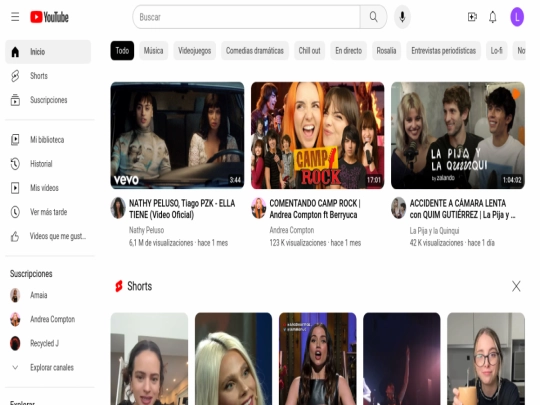The height and width of the screenshot is (405, 540).
Task: Open the Short with glasses woman
Action: (486, 359)
